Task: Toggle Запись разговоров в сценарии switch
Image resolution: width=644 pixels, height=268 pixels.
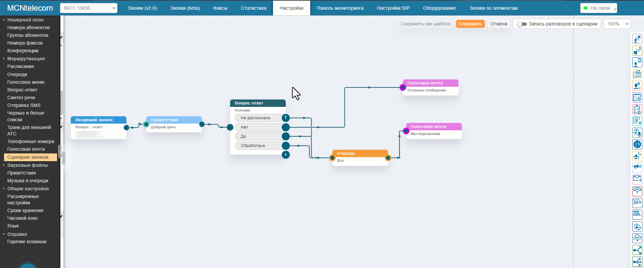Action: (x=522, y=24)
